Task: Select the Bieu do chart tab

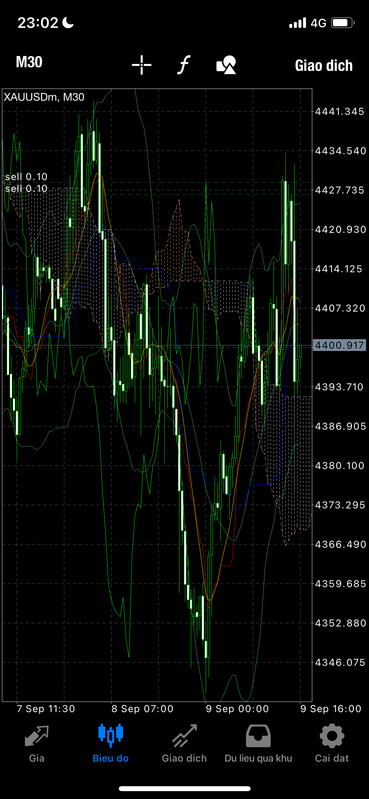Action: point(110,743)
